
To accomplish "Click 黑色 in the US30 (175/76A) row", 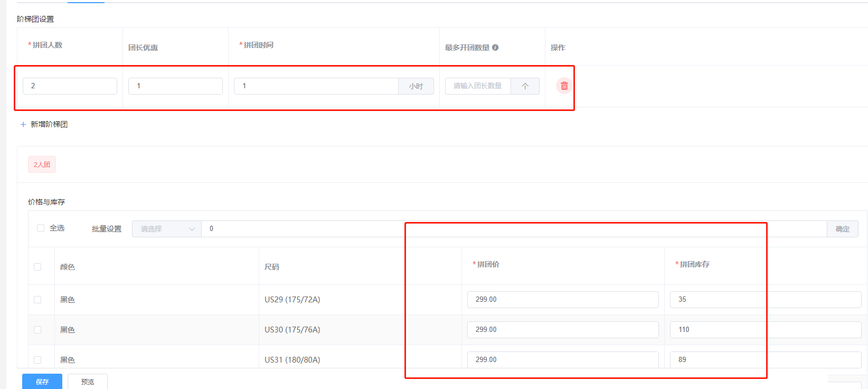I will point(68,330).
